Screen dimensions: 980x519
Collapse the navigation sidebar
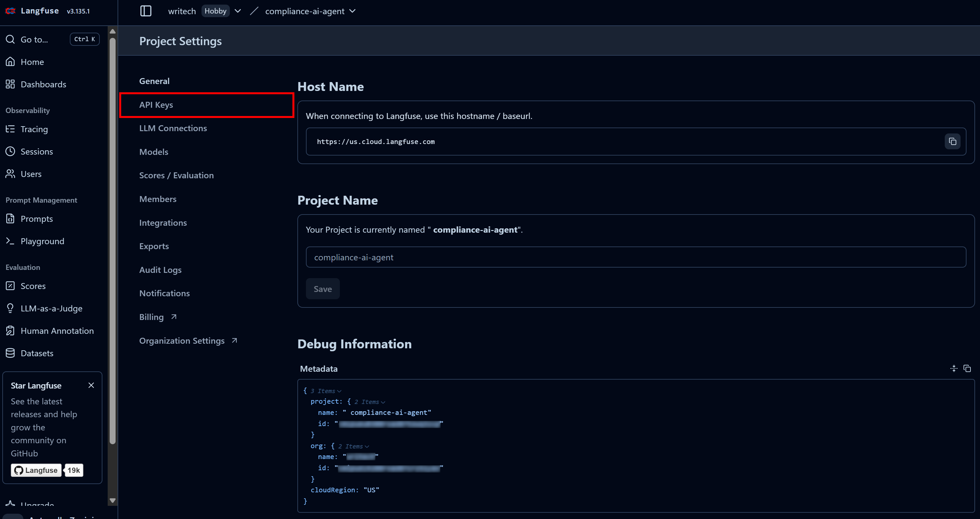point(146,11)
